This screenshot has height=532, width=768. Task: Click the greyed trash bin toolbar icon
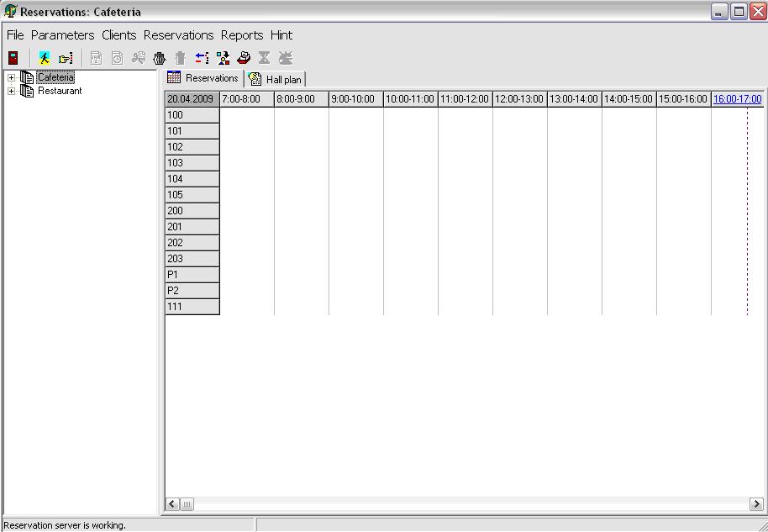(x=181, y=58)
